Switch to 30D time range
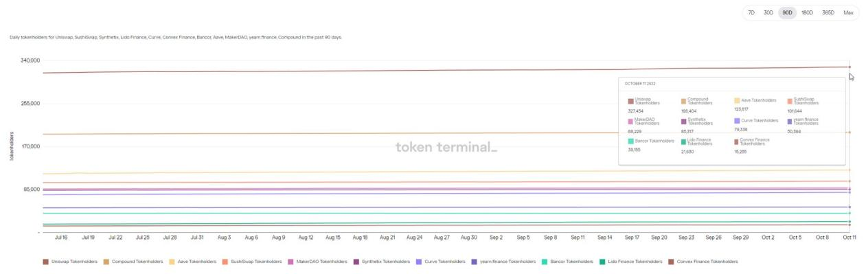This screenshot has width=868, height=274. (768, 13)
